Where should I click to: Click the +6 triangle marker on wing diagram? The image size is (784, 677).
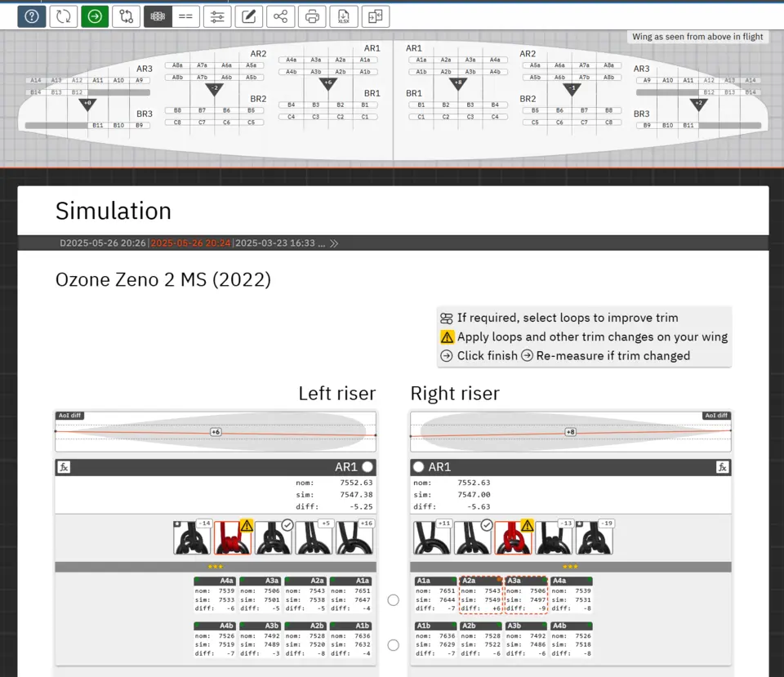[328, 83]
